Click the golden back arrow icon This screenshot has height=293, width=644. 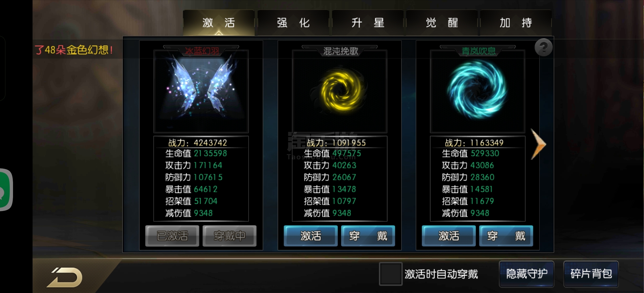tap(65, 277)
